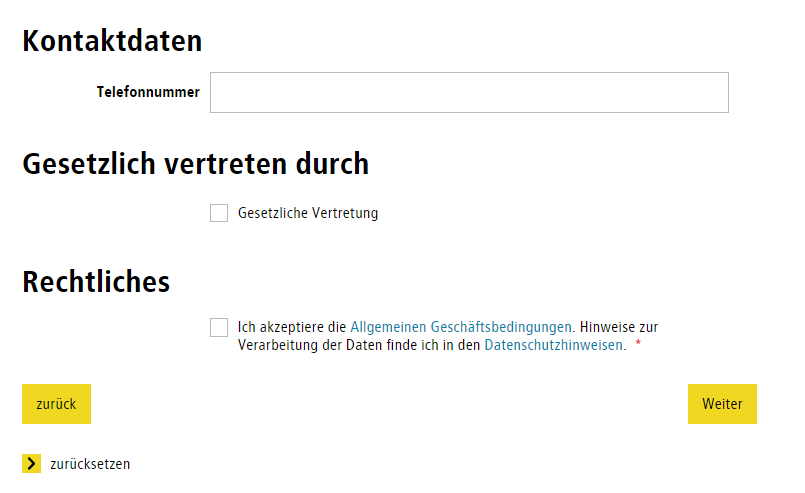This screenshot has height=493, width=805.
Task: Click the Gesetzliche Vertretung label text
Action: [x=308, y=213]
